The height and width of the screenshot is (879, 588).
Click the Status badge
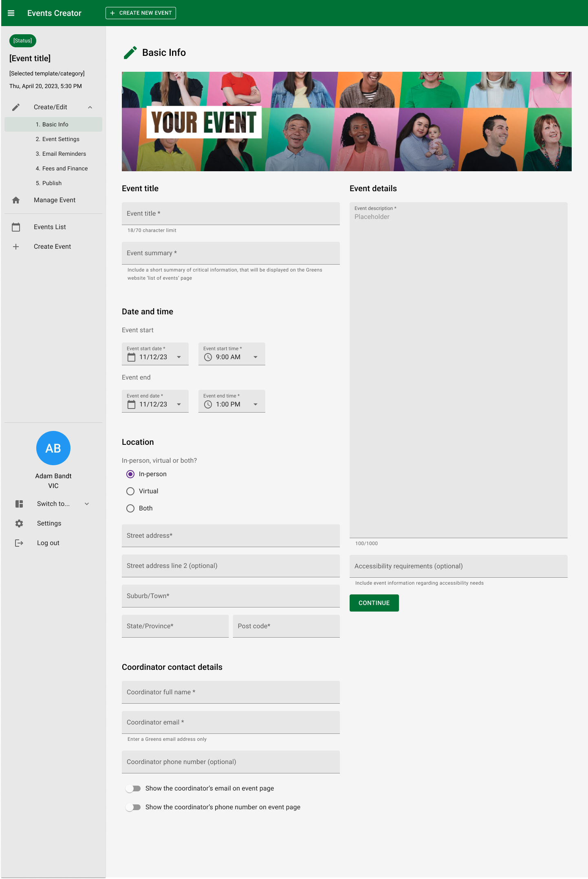coord(23,41)
